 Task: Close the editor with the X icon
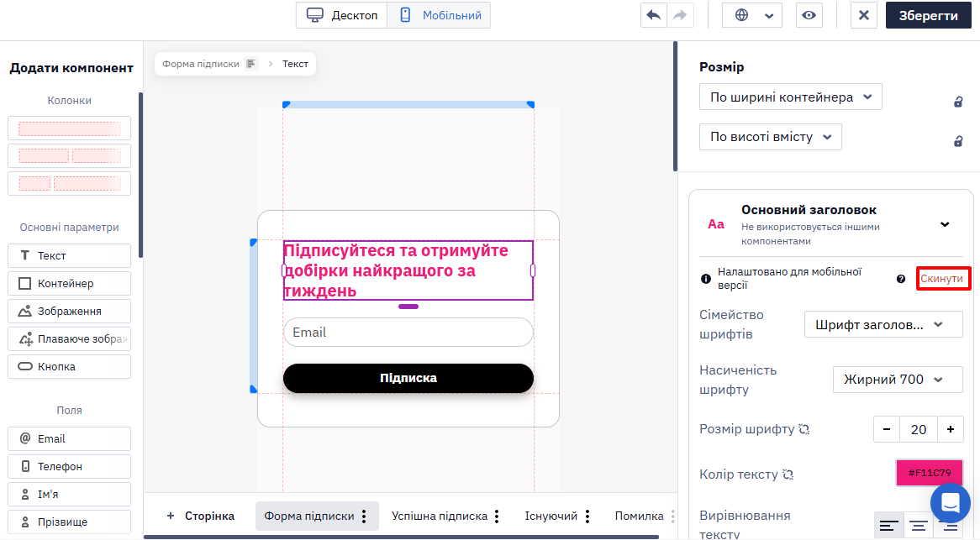864,15
